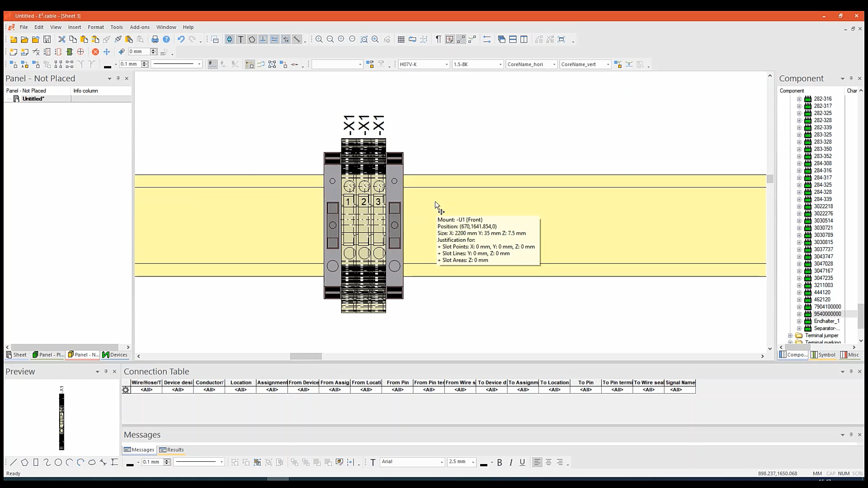Toggle bold formatting in the text toolbar
This screenshot has height=488, width=868.
(x=500, y=462)
